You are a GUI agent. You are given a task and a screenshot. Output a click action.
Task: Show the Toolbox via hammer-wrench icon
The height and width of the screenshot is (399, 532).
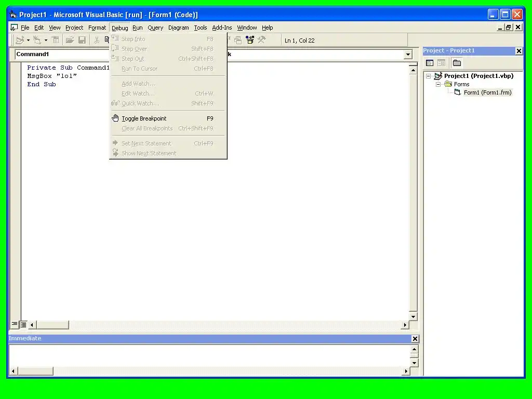[x=261, y=40]
